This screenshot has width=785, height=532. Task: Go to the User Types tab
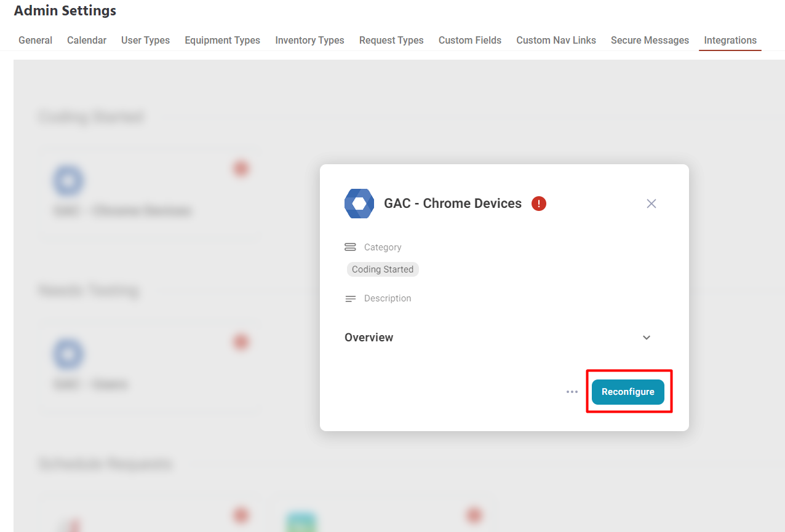tap(145, 40)
